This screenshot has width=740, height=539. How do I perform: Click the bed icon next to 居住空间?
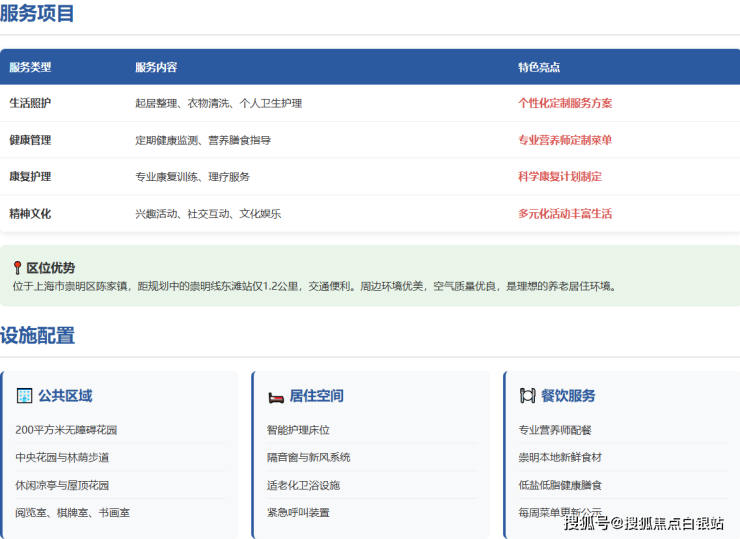pyautogui.click(x=276, y=396)
